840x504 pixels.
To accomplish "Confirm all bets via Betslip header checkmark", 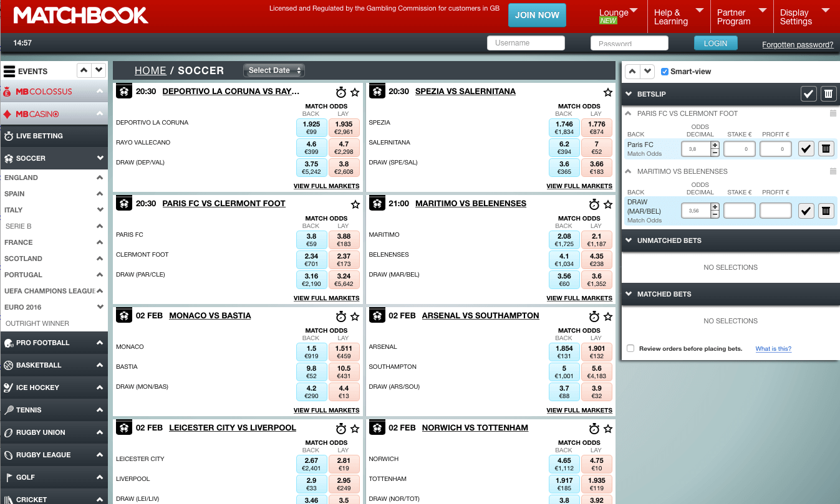I will [x=809, y=94].
